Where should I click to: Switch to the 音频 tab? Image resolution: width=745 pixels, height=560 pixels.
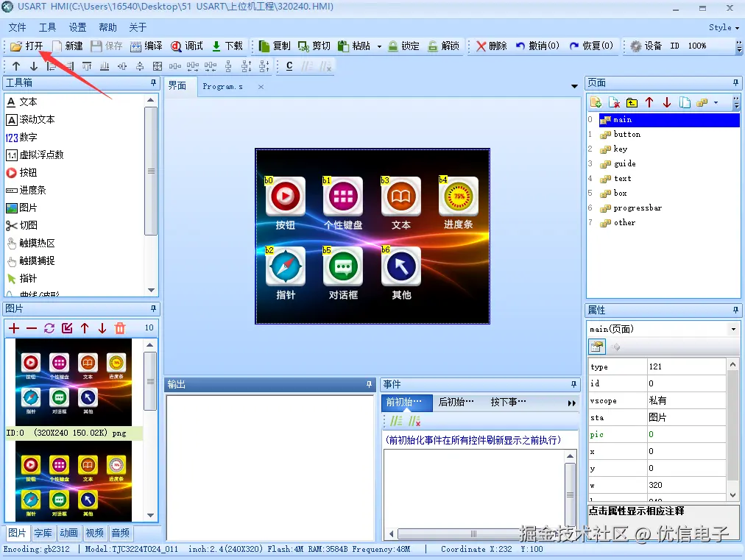click(x=120, y=533)
